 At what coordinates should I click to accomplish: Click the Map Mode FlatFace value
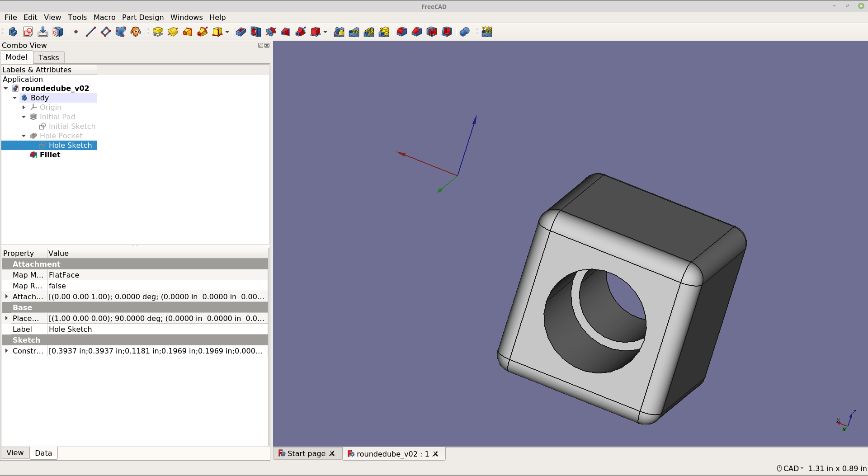(x=157, y=275)
